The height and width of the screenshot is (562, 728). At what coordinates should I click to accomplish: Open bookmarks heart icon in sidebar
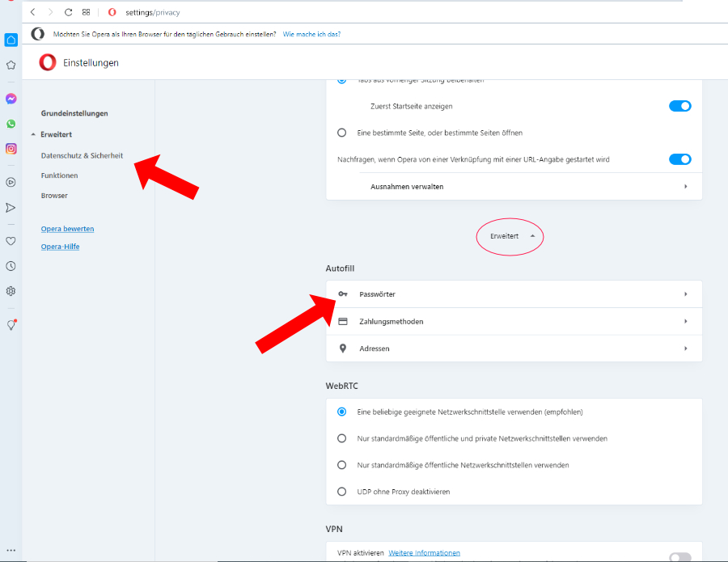tap(11, 241)
